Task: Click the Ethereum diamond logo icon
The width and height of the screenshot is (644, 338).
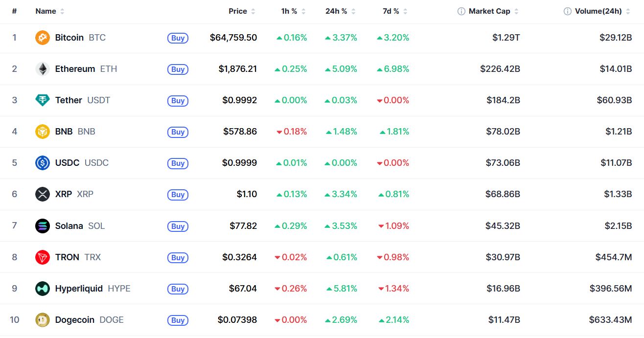Action: pos(43,69)
